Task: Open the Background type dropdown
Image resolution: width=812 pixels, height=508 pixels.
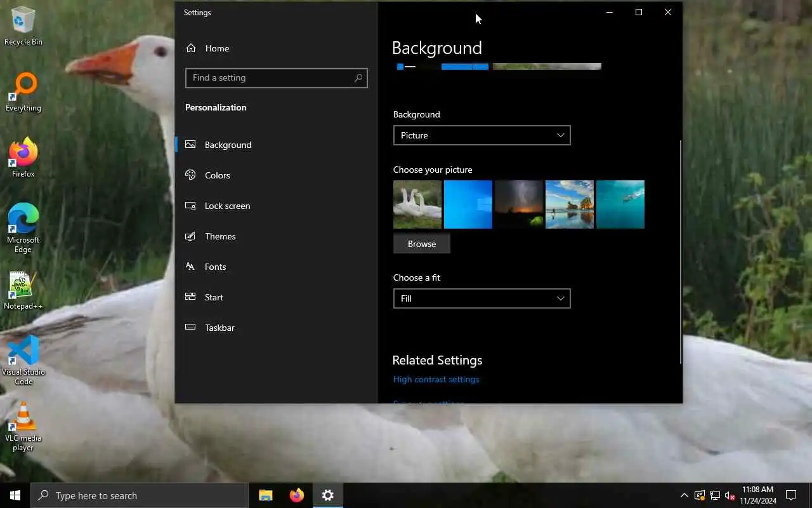Action: click(x=482, y=135)
